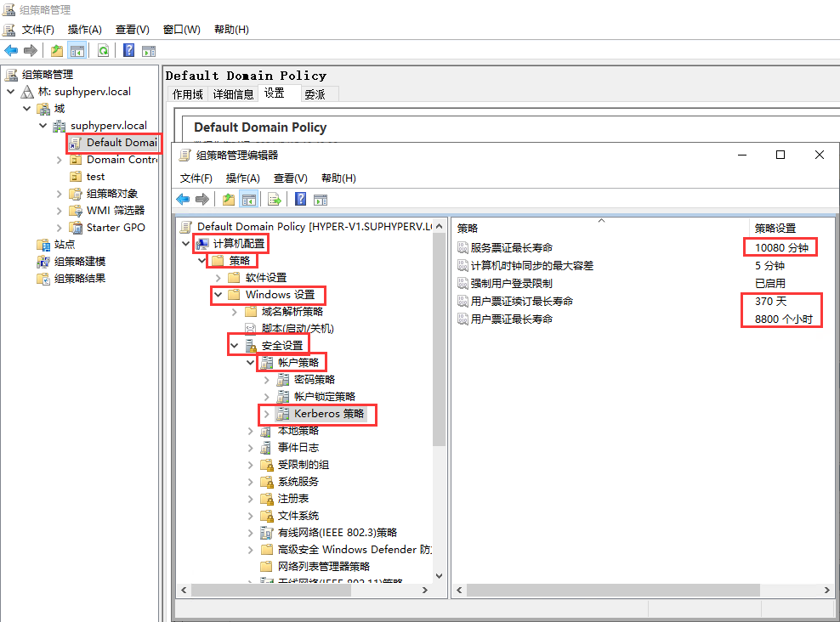Click Back arrow in policy editor toolbar
This screenshot has width=840, height=622.
[183, 200]
